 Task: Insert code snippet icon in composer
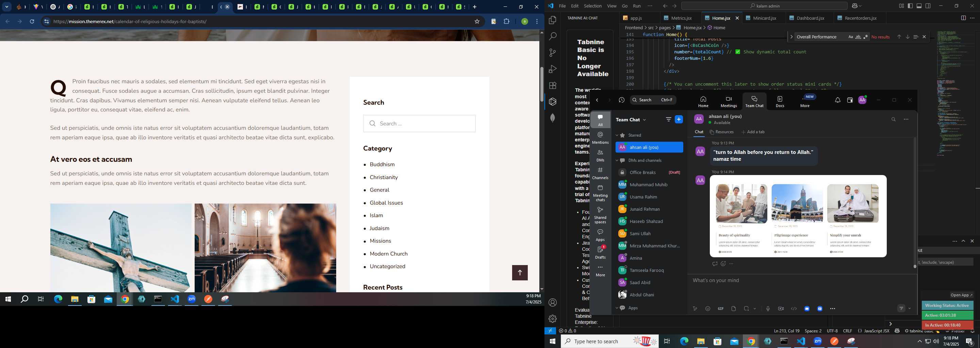(794, 309)
